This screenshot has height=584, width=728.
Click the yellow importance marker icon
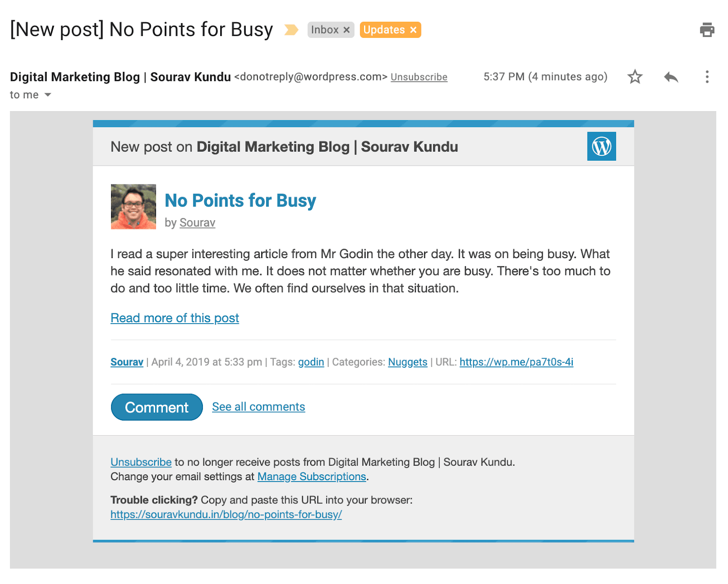coord(291,30)
